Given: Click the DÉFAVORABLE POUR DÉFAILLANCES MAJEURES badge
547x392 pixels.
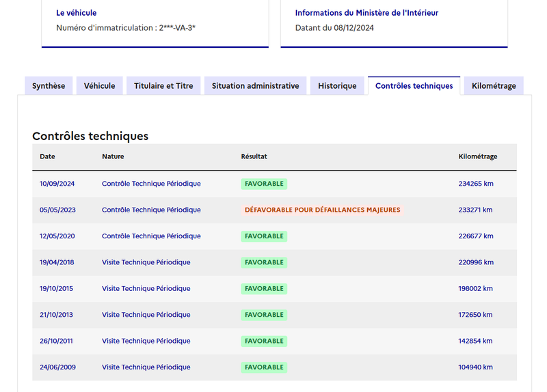Looking at the screenshot, I should pos(322,210).
